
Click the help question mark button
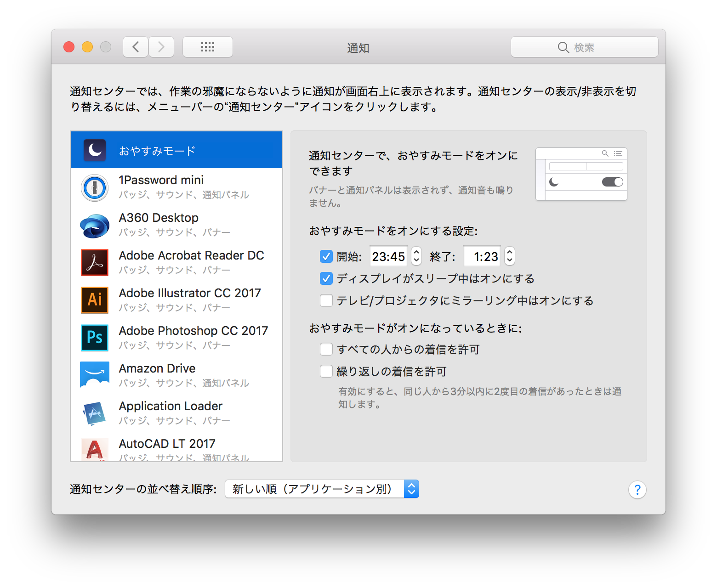[637, 490]
